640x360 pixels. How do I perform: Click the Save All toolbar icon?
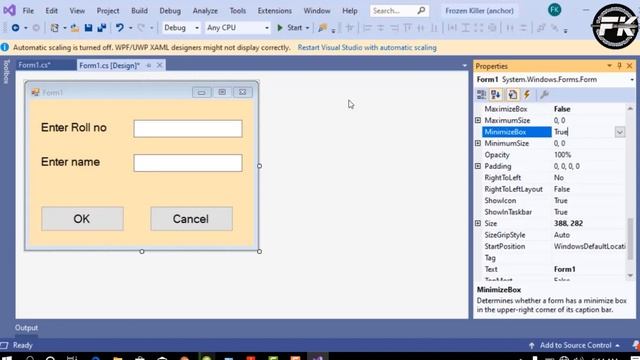click(102, 28)
